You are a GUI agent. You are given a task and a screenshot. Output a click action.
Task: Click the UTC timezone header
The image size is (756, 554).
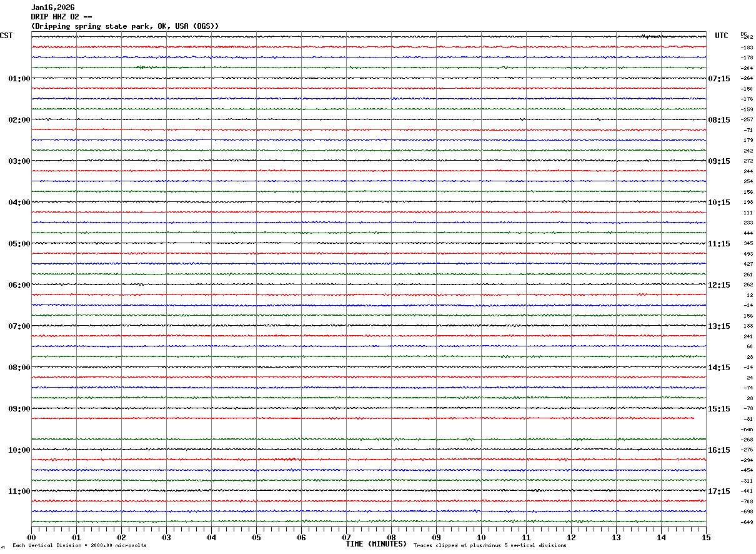722,36
